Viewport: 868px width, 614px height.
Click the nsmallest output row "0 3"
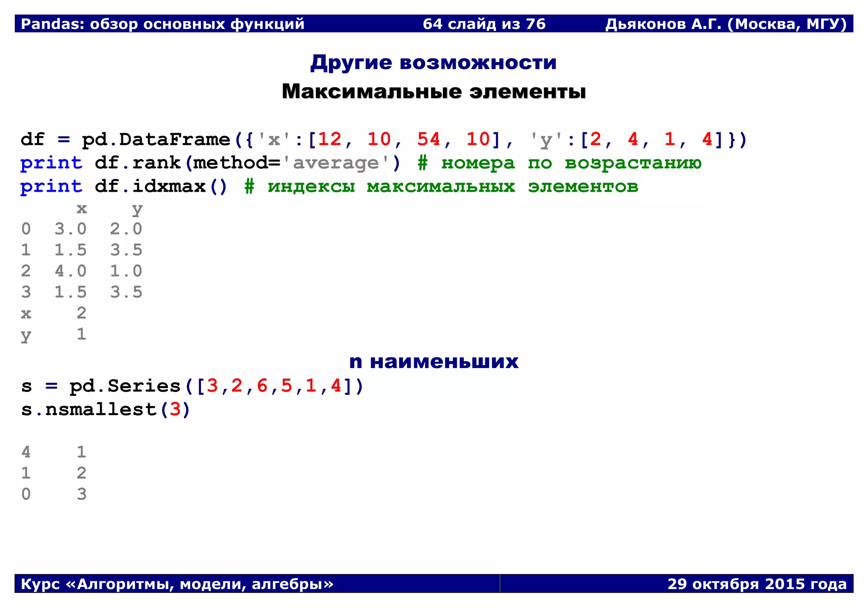click(x=54, y=494)
